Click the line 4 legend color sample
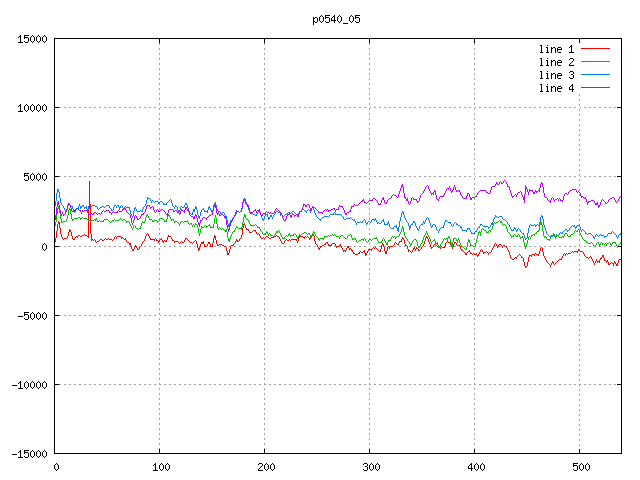This screenshot has width=640, height=480. [595, 88]
